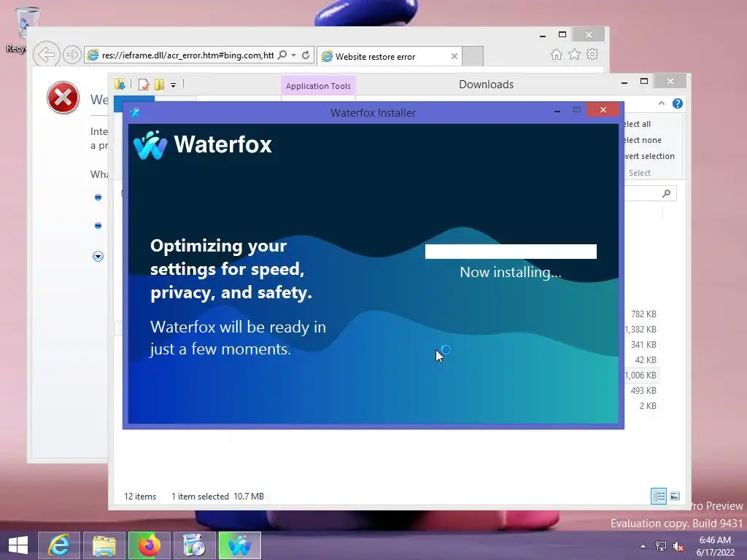Image resolution: width=747 pixels, height=560 pixels.
Task: Click the refresh icon in the IE address bar
Action: [306, 55]
